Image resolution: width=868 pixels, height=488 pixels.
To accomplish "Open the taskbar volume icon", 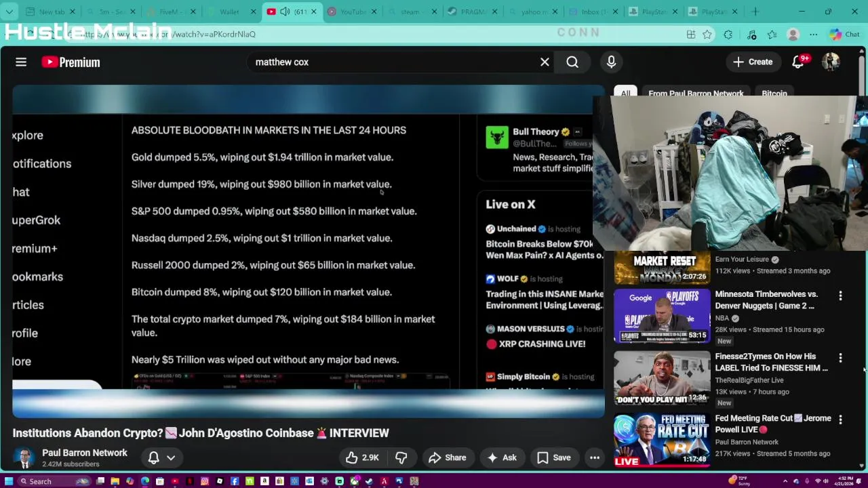I will coord(826,481).
